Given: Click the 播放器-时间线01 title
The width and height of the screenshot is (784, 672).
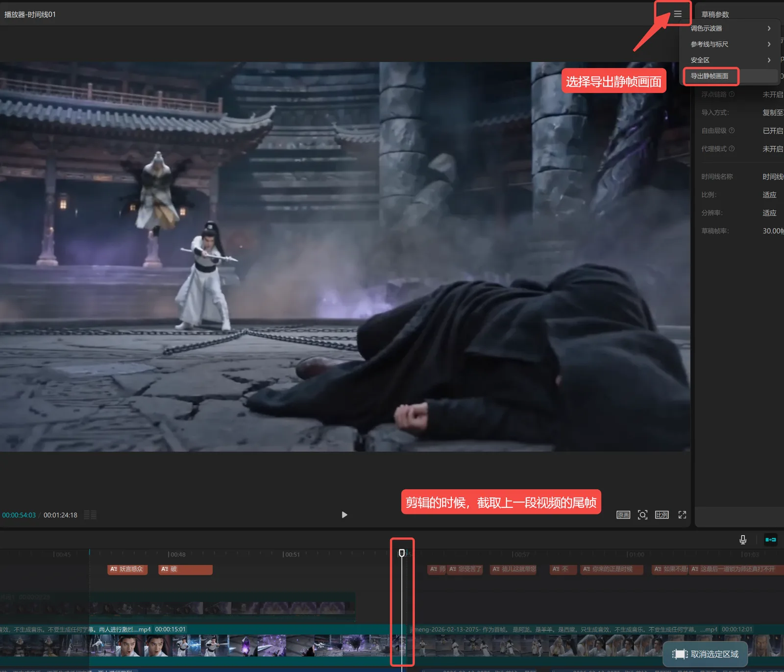Looking at the screenshot, I should (30, 14).
